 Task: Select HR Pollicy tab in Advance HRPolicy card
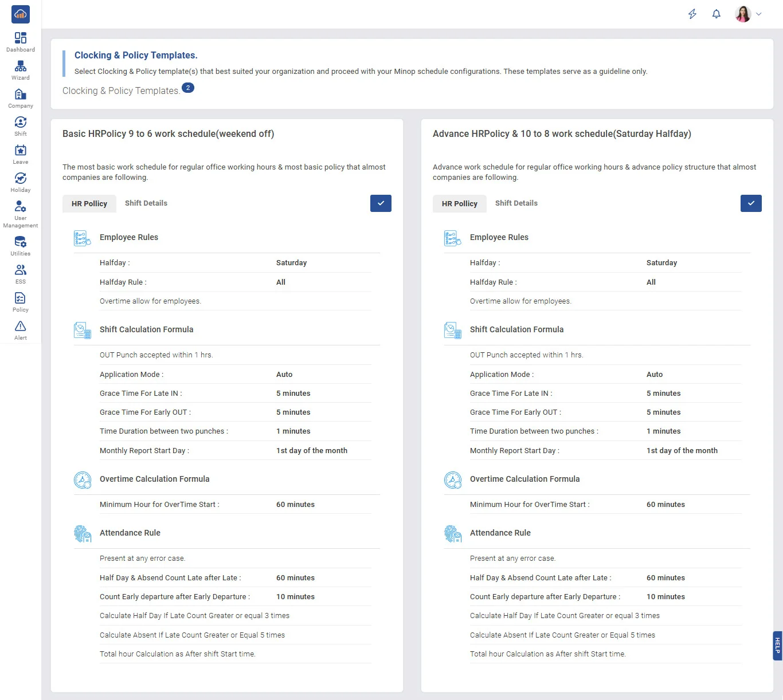(x=459, y=203)
